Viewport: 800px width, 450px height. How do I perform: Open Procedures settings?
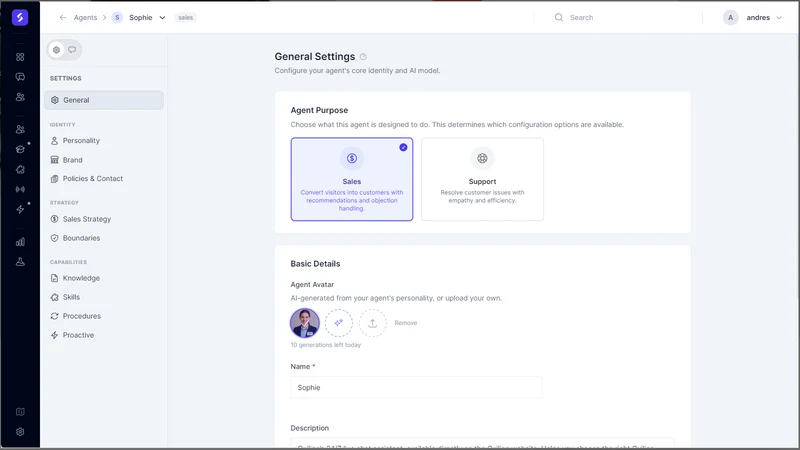tap(82, 316)
